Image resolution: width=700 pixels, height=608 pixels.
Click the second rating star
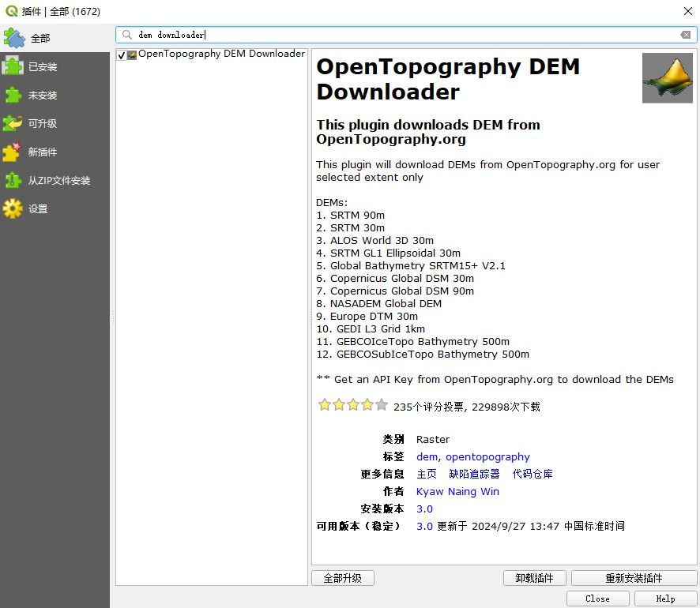tap(339, 405)
